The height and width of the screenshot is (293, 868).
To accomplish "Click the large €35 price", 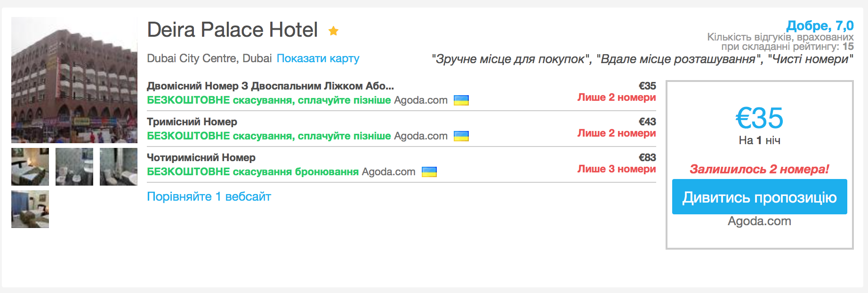I will pos(759,118).
